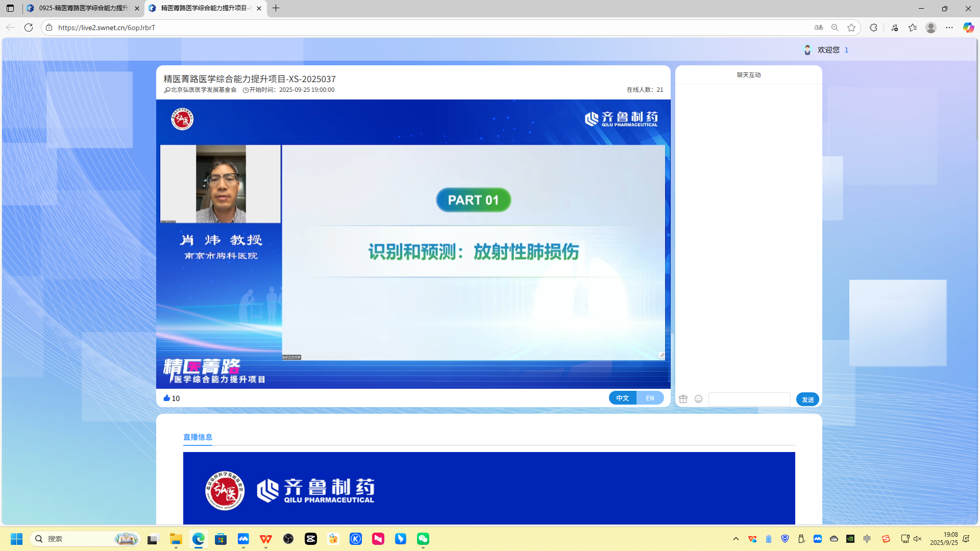Switch the interface language to EN
Image resolution: width=980 pixels, height=551 pixels.
point(650,397)
